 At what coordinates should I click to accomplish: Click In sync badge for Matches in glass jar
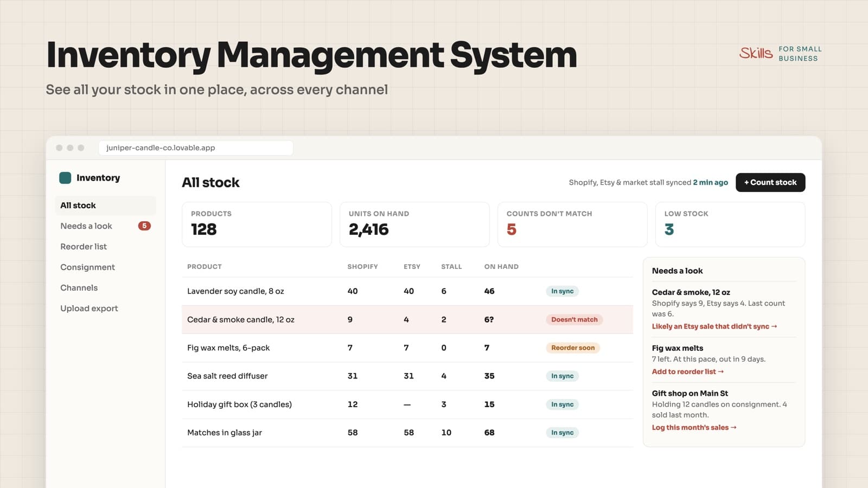(x=563, y=433)
